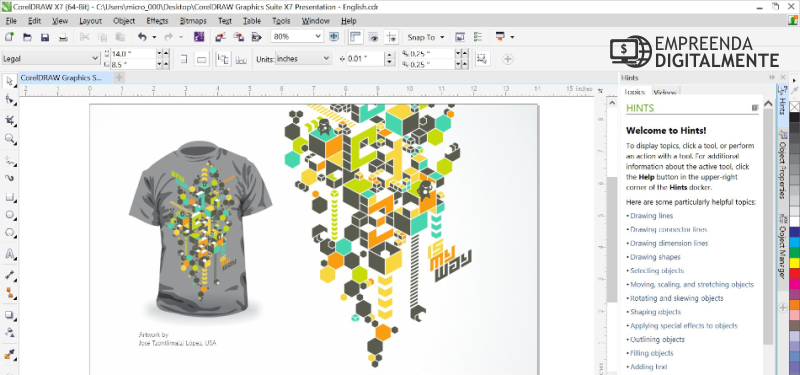The height and width of the screenshot is (375, 800).
Task: Click the Undo arrow
Action: [x=142, y=37]
